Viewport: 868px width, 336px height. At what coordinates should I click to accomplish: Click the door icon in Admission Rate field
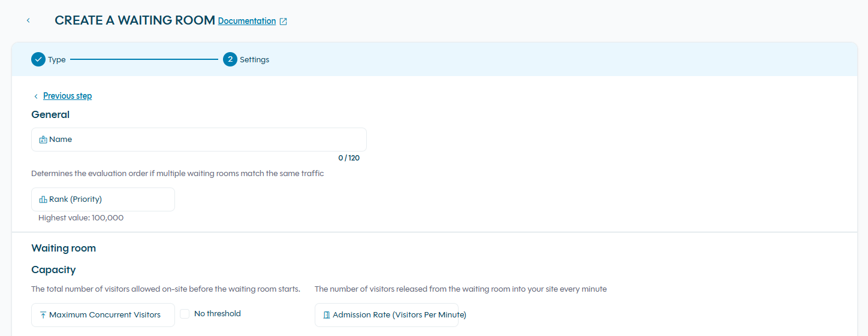327,315
